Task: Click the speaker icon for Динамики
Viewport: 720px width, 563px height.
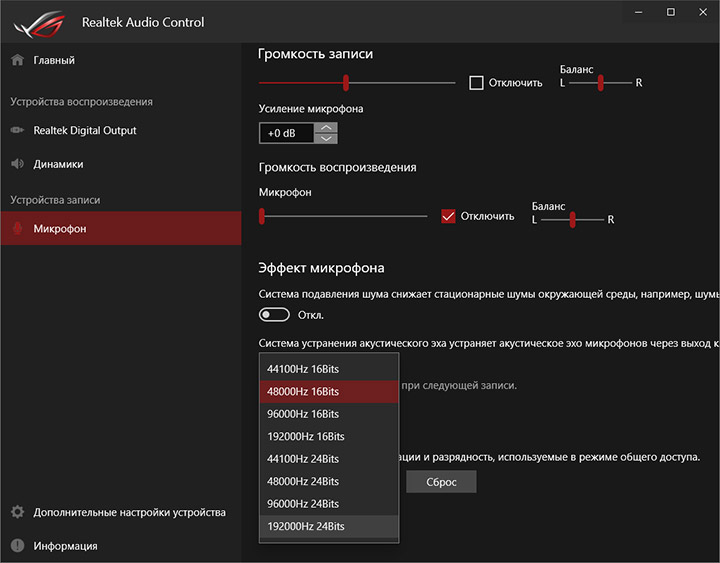Action: click(17, 164)
